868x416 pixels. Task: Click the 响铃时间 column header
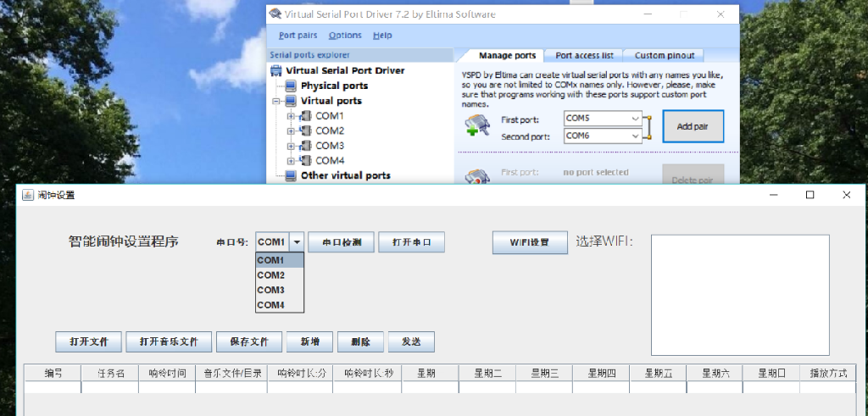click(167, 374)
